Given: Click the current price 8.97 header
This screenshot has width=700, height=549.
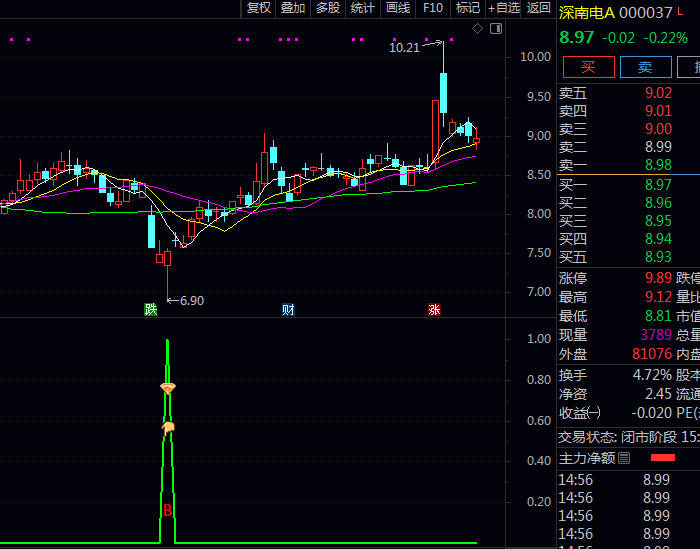Looking at the screenshot, I should click(x=577, y=37).
